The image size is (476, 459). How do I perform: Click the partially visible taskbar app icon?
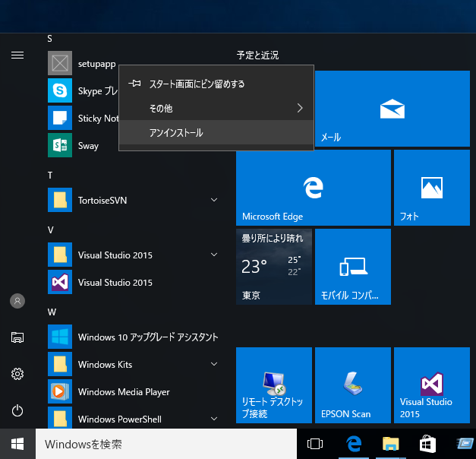[x=466, y=444]
